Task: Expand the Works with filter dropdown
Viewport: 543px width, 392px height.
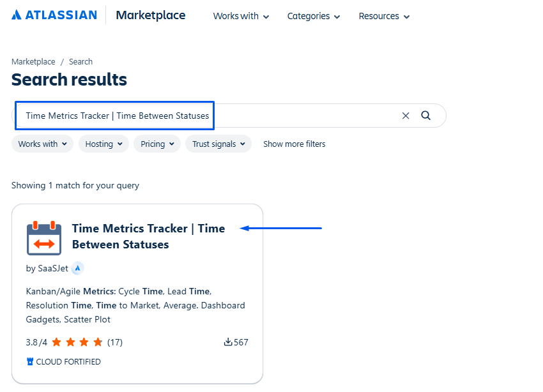Action: point(42,144)
